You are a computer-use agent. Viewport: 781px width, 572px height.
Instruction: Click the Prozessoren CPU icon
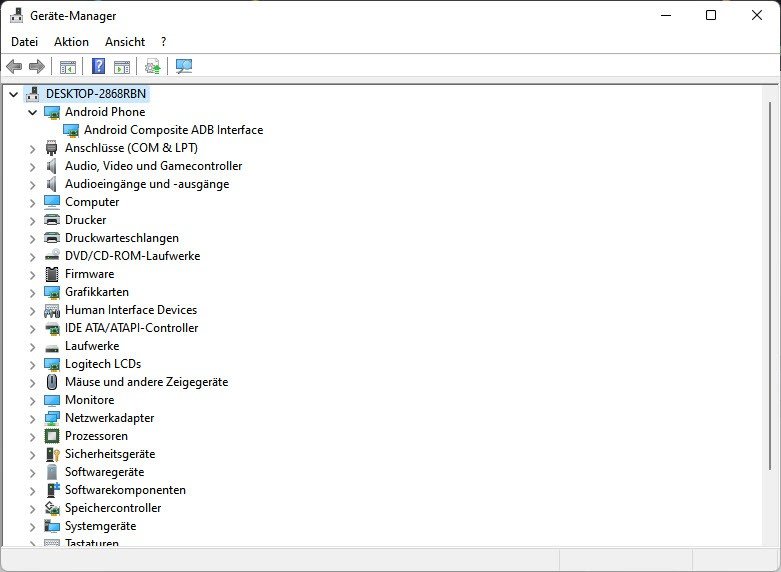coord(52,436)
